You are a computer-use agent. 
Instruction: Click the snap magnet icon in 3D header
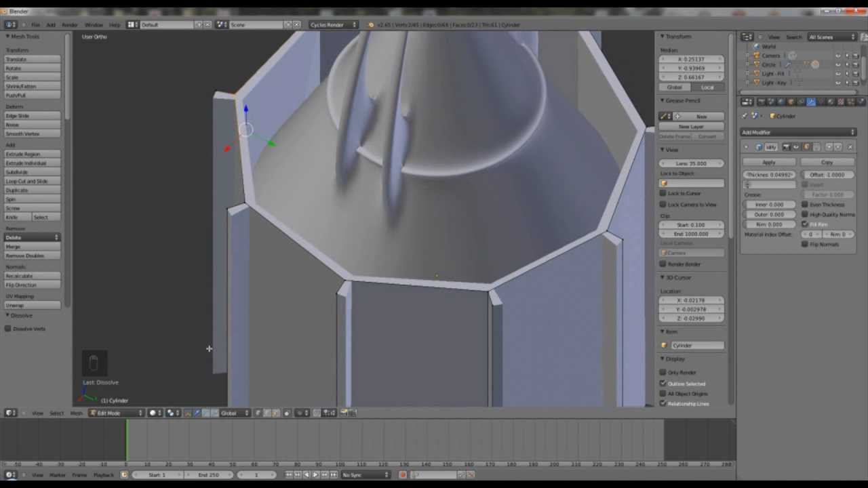[x=316, y=413]
